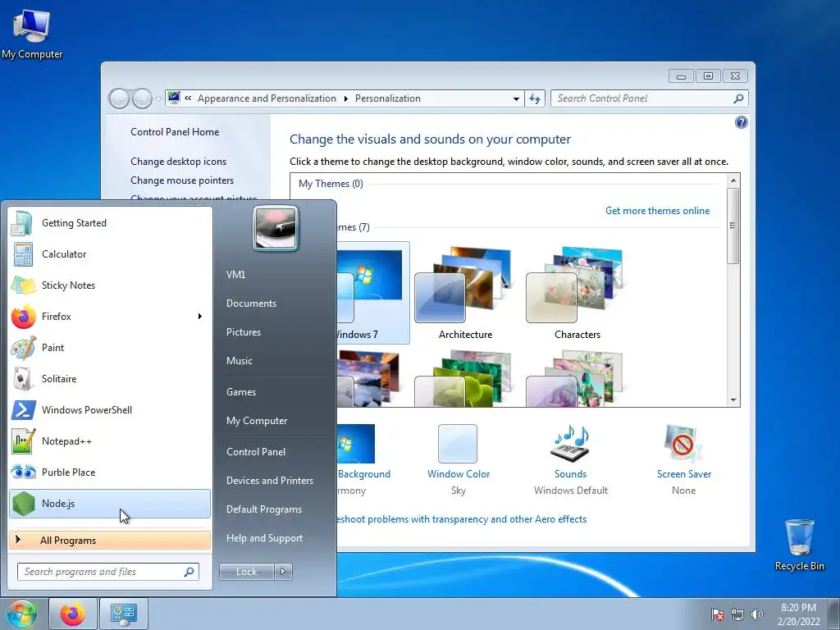The image size is (840, 630).
Task: Click the Lock button
Action: 246,572
